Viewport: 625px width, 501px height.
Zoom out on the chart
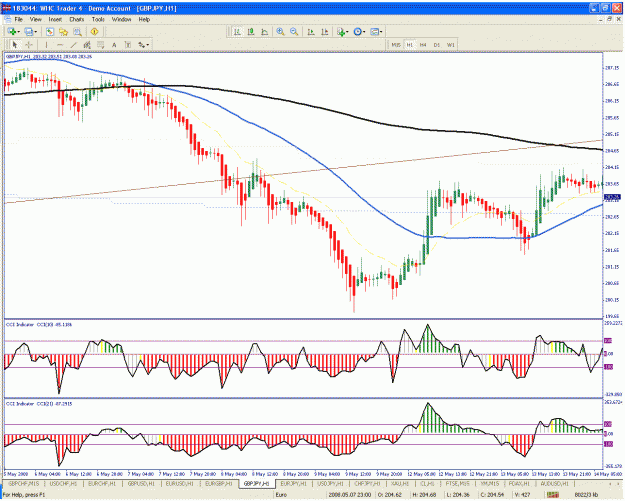click(x=294, y=31)
